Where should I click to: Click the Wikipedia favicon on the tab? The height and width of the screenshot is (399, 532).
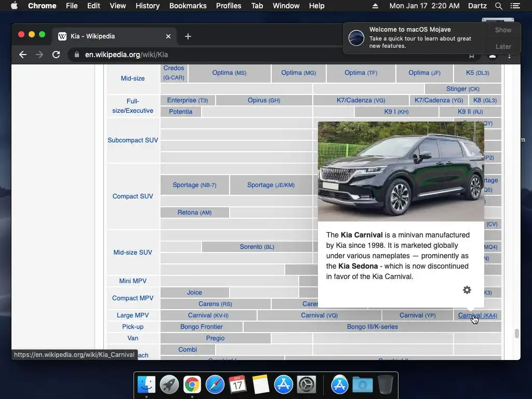(62, 36)
